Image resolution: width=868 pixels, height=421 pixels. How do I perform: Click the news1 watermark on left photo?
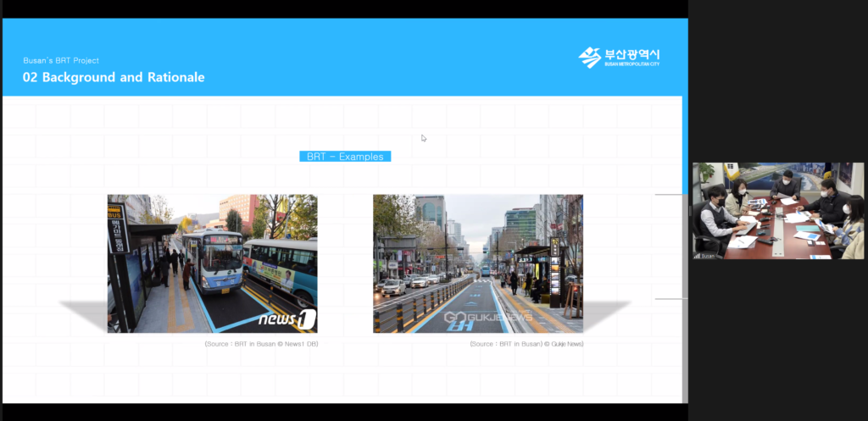click(287, 319)
